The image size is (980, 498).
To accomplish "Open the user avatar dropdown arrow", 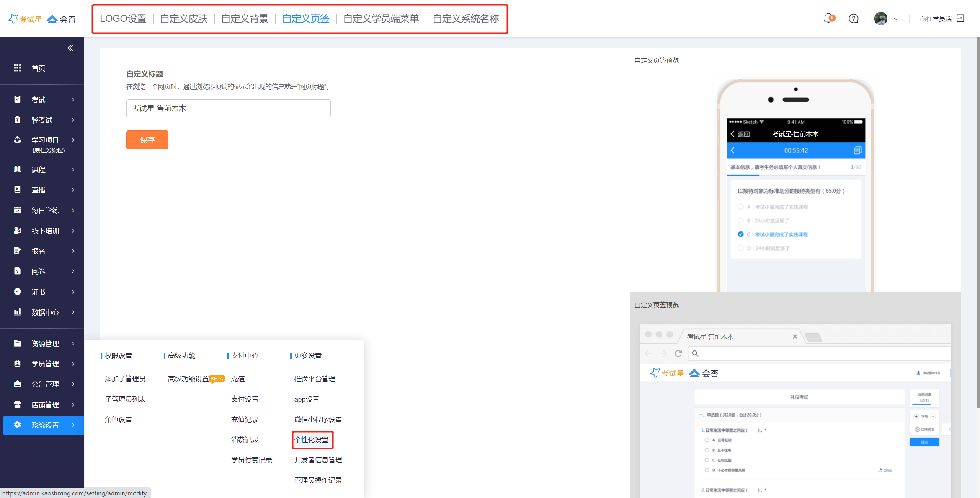I will click(895, 19).
